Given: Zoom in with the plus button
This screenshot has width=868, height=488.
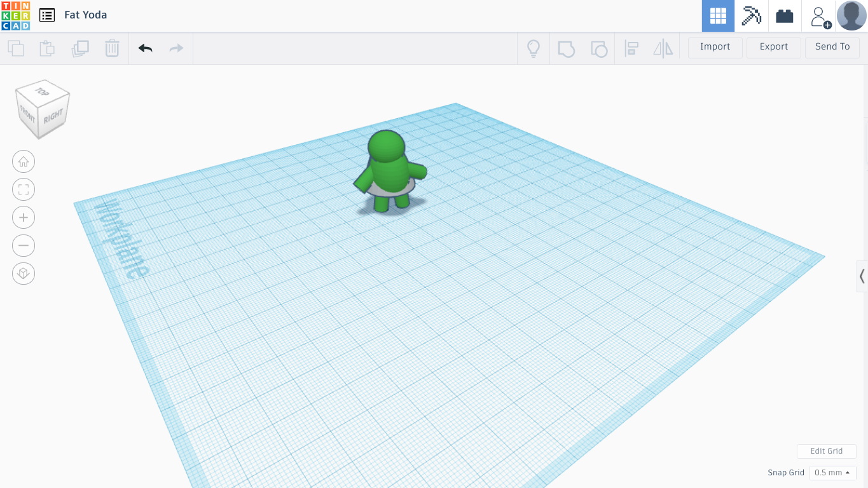Looking at the screenshot, I should (24, 217).
